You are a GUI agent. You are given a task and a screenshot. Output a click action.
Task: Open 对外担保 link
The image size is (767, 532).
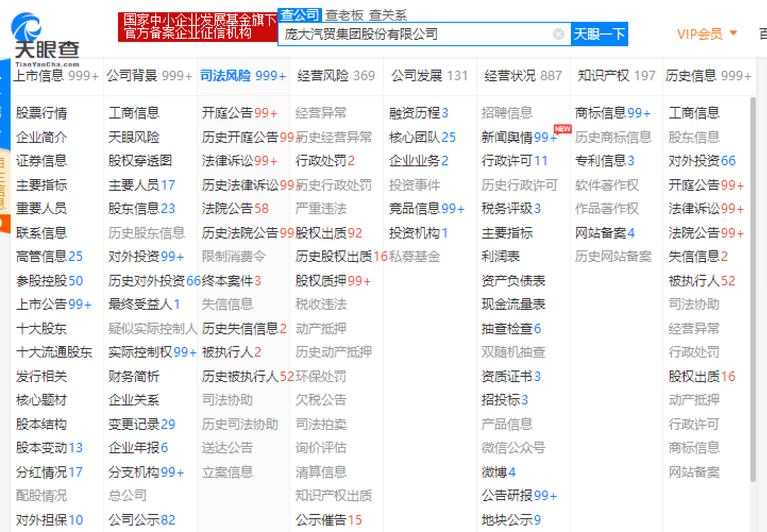tap(49, 520)
